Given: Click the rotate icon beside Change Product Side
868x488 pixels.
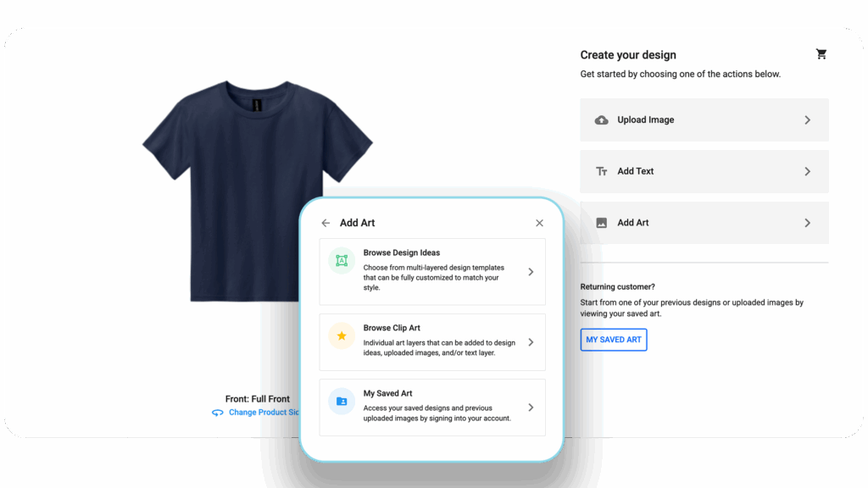Looking at the screenshot, I should tap(218, 413).
